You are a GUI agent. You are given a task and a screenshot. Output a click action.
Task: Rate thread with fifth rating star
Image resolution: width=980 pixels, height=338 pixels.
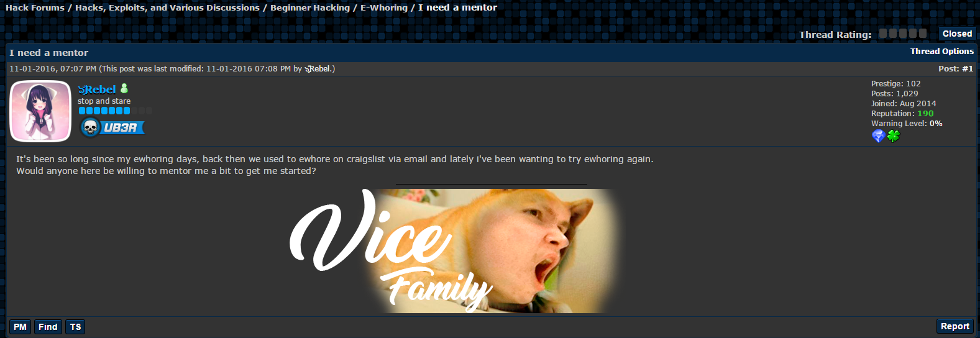coord(923,34)
